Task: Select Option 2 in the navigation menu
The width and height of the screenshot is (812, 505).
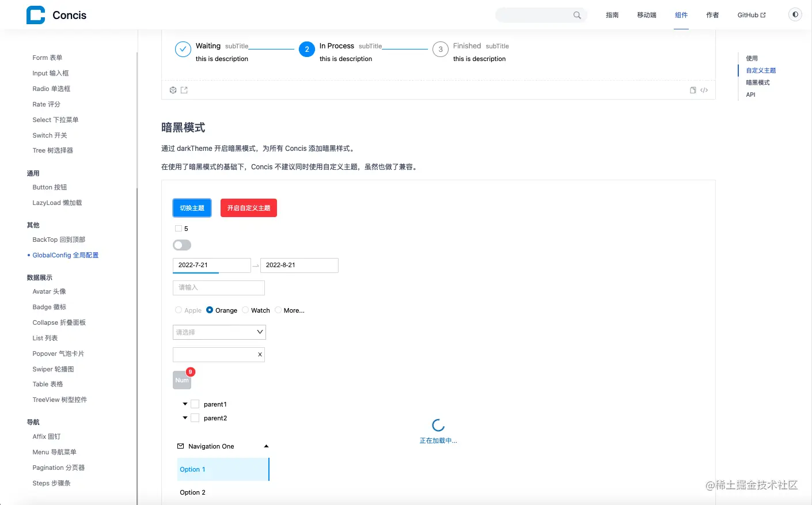Action: tap(223, 492)
